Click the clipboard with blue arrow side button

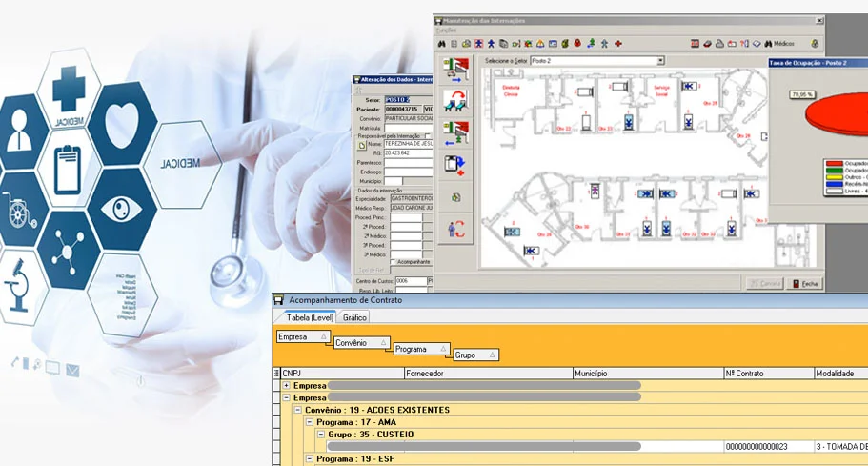455,165
